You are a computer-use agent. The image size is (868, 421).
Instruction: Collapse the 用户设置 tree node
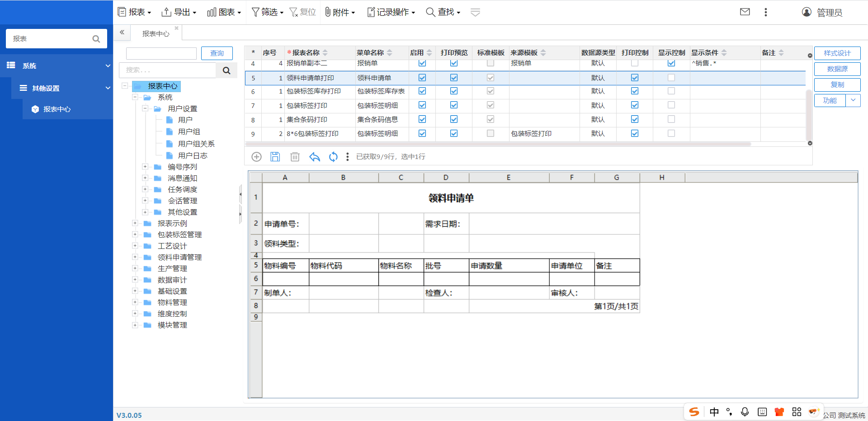(x=145, y=108)
